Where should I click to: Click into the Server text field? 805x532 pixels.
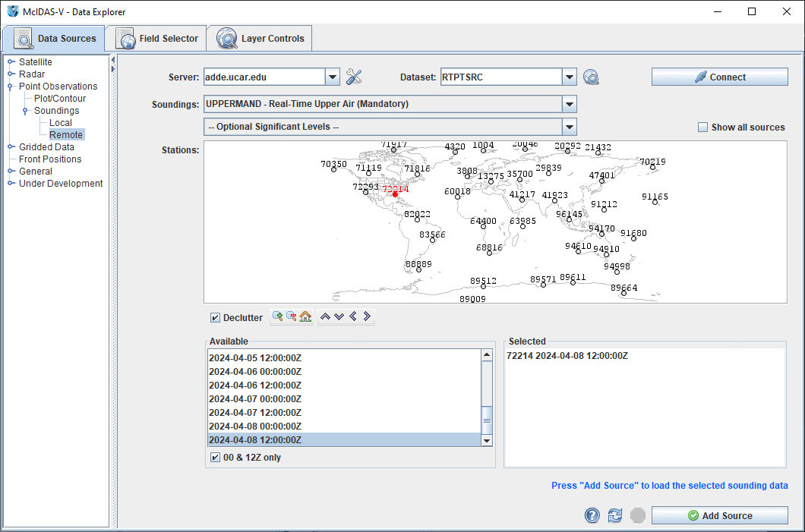pos(264,77)
